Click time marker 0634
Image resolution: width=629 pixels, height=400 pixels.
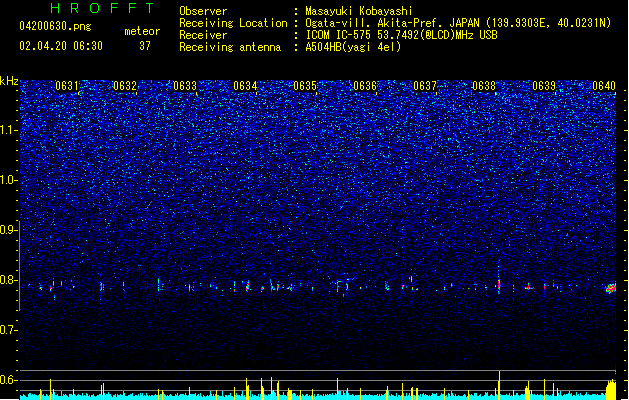245,86
